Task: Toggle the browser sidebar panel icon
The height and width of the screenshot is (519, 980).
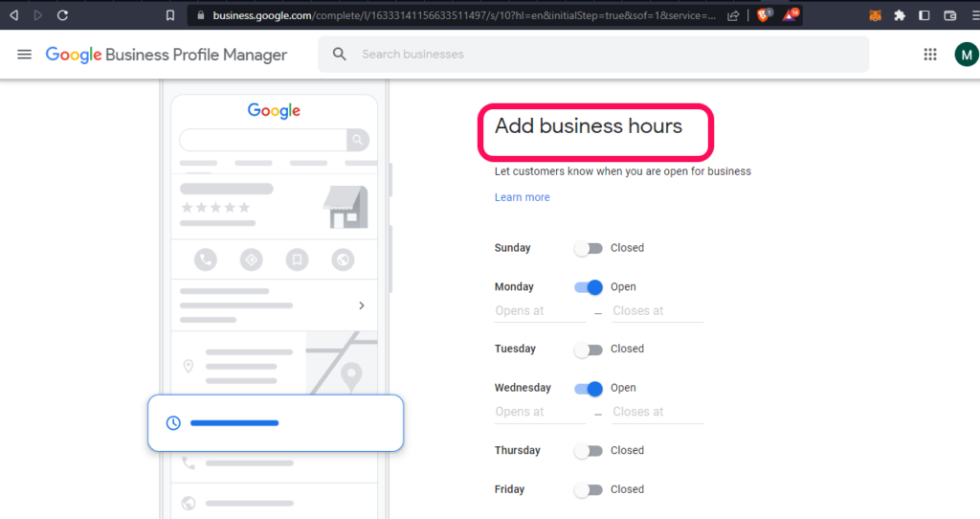Action: tap(924, 15)
